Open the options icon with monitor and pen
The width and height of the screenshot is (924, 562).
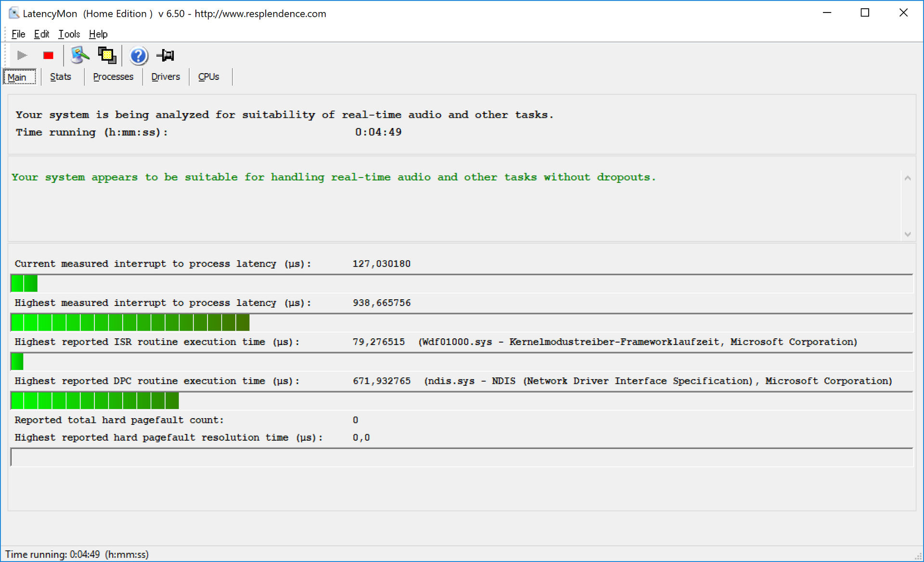pos(79,56)
